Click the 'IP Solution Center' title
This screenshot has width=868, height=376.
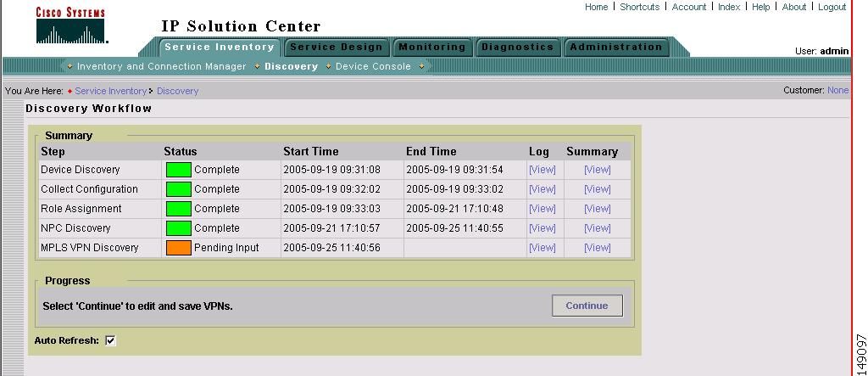(x=241, y=26)
